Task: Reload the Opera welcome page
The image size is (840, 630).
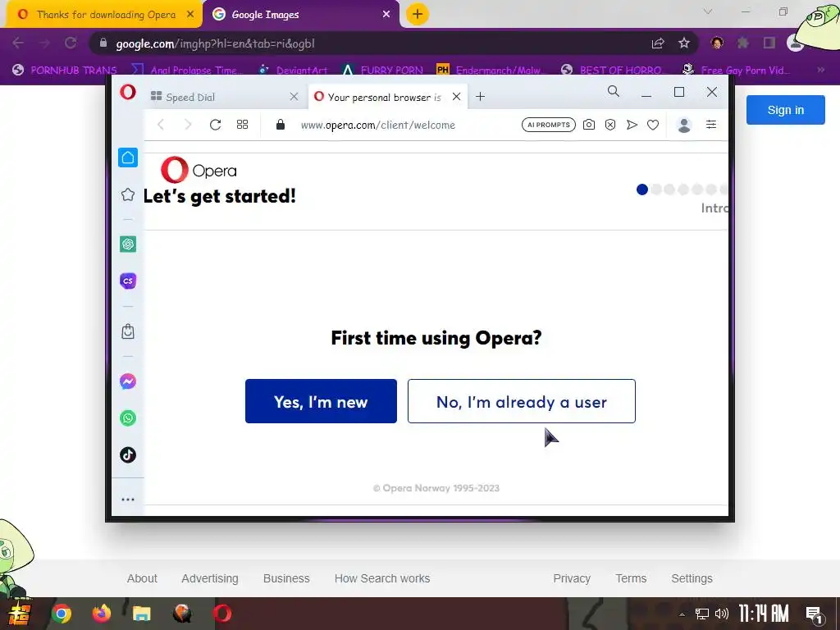Action: coord(216,125)
